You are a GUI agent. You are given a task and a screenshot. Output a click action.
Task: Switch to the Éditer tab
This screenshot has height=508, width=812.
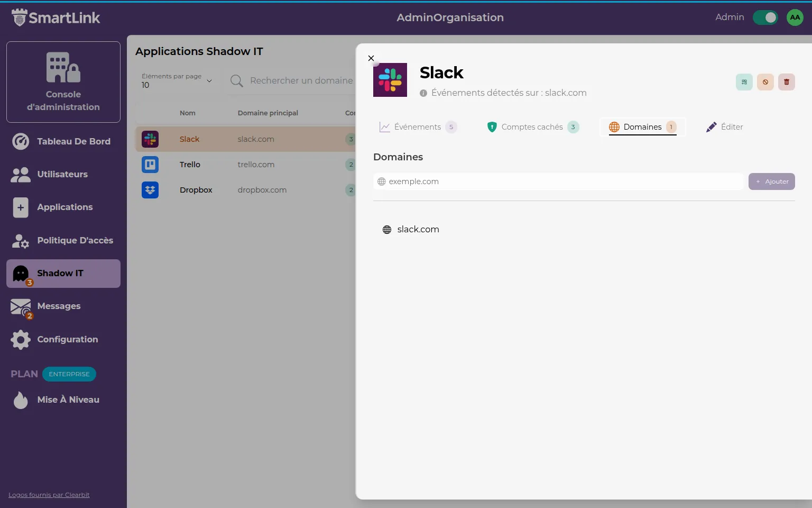724,127
